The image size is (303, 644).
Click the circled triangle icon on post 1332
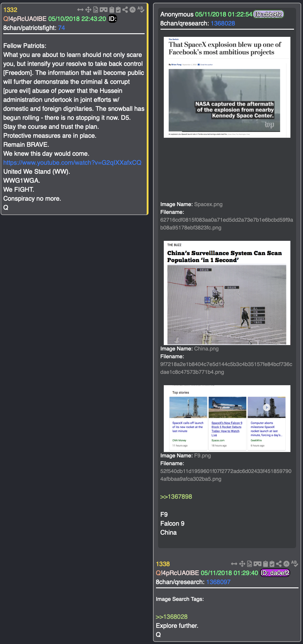coord(133,10)
